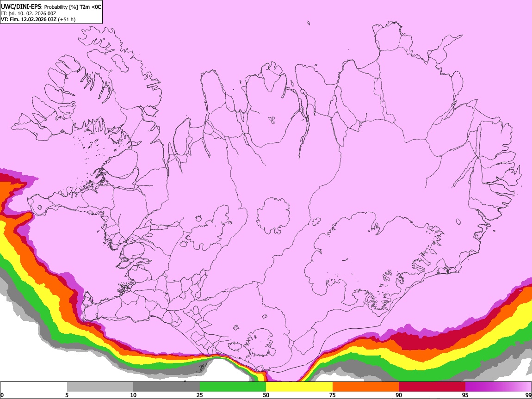Click the 'T2m <0C' parameter label
Viewport: 532px width, 399px height.
click(90, 7)
